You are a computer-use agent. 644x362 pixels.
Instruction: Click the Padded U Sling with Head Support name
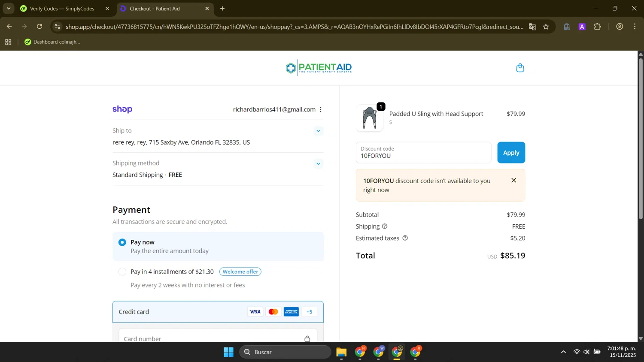[436, 114]
